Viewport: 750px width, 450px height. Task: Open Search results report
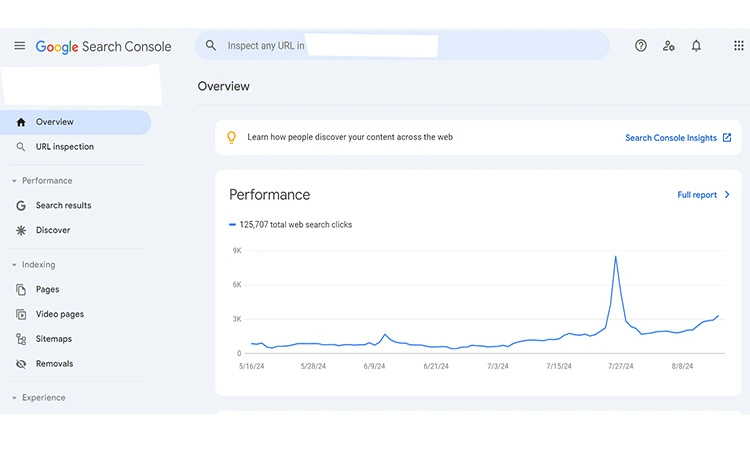coord(64,206)
